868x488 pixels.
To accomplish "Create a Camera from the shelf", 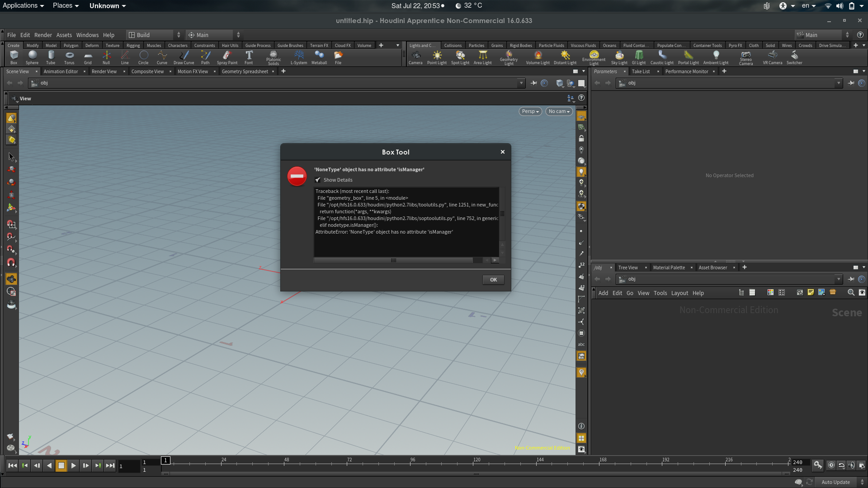I will [415, 57].
